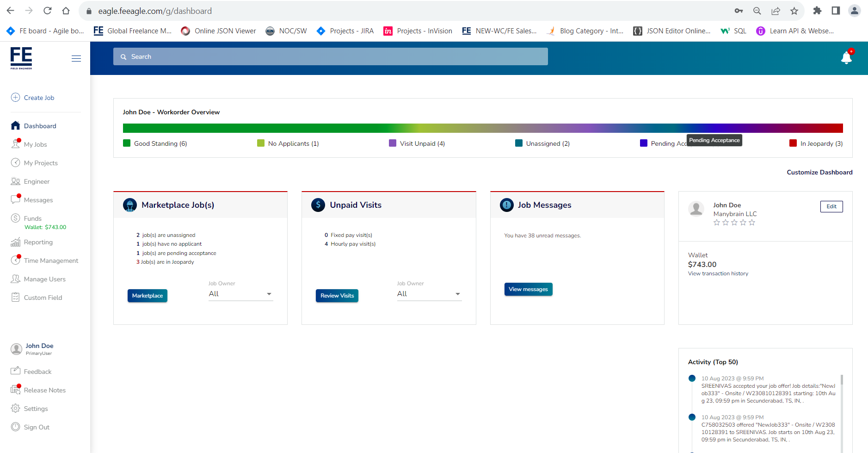Click the Custom Field clipboard icon
Image resolution: width=868 pixels, height=453 pixels.
(x=15, y=297)
